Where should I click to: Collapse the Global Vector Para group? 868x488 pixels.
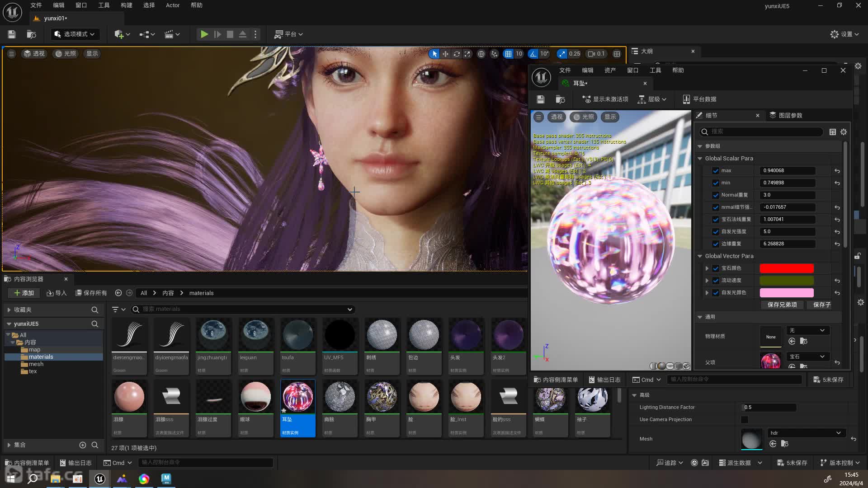(700, 256)
